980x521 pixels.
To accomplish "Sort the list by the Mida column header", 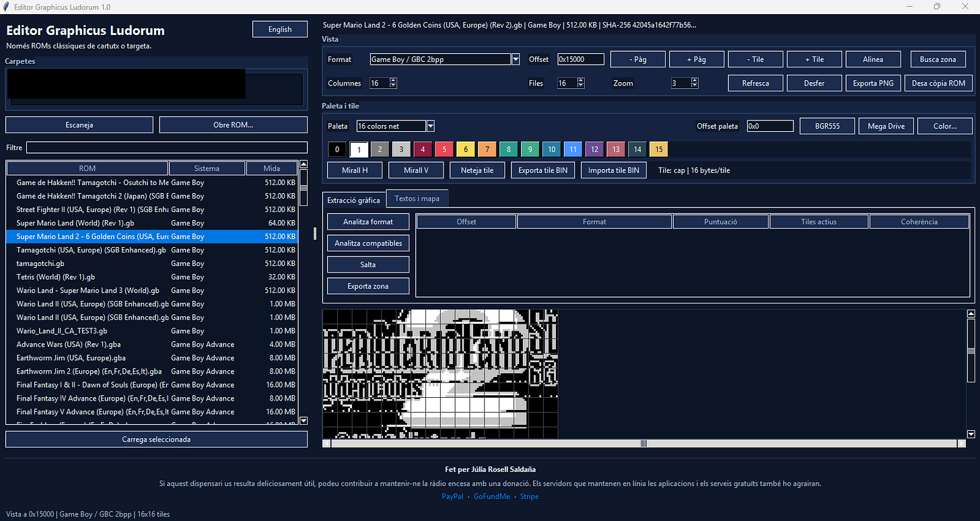I will pyautogui.click(x=272, y=168).
